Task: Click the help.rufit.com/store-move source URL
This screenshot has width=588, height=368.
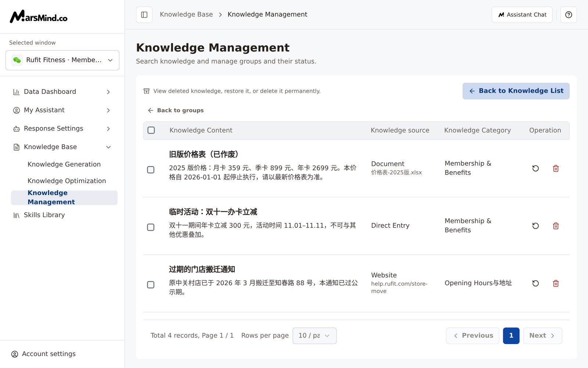Action: 399,287
